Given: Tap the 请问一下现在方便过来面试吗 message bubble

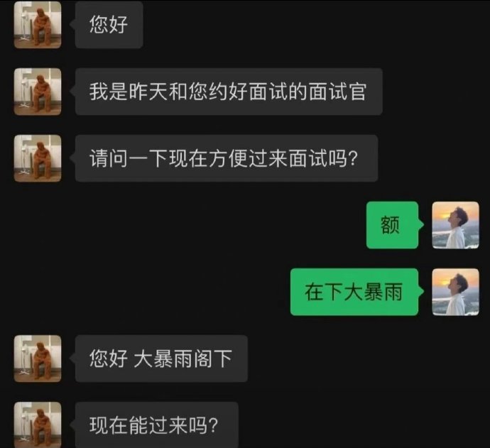Looking at the screenshot, I should pyautogui.click(x=227, y=158).
